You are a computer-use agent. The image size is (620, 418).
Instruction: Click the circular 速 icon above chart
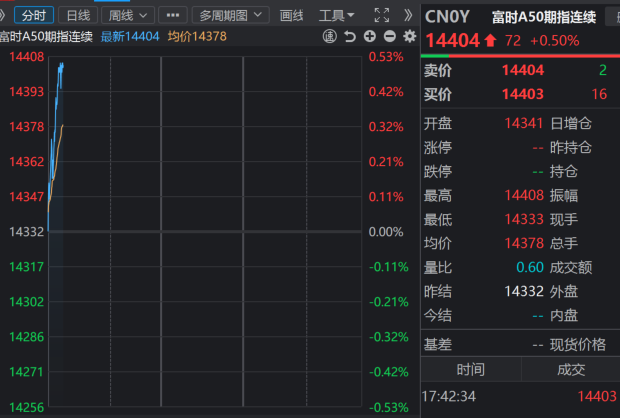point(329,36)
